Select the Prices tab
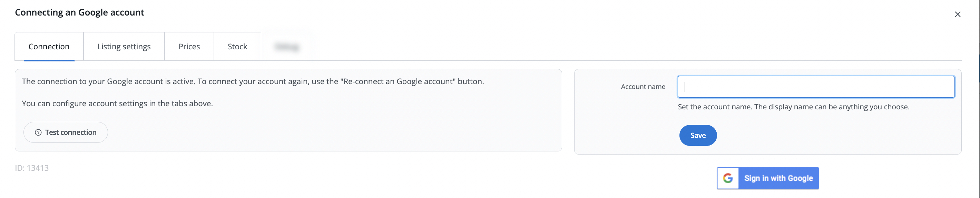Screen dimensions: 980x198 click(x=189, y=47)
